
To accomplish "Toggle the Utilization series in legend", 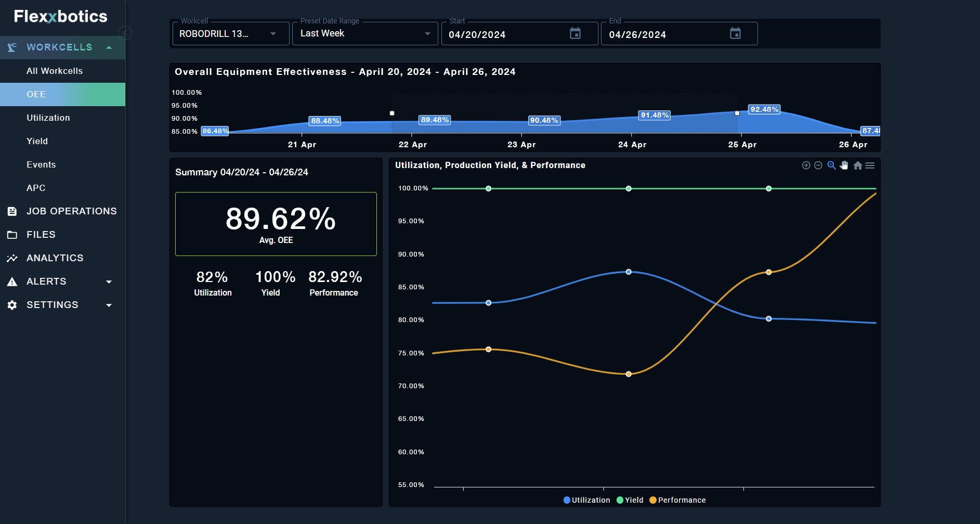I will click(586, 500).
